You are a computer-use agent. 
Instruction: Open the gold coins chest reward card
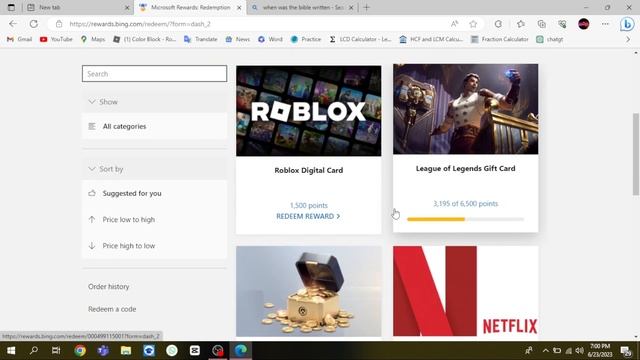point(309,291)
